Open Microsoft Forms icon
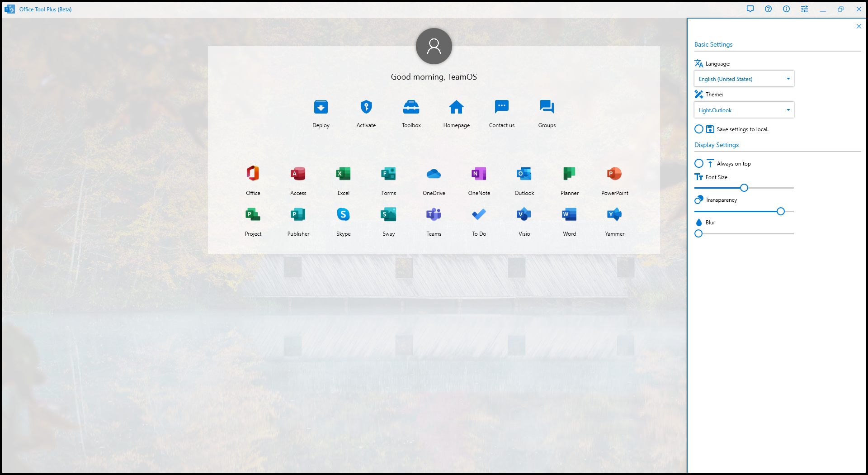The width and height of the screenshot is (868, 475). tap(389, 174)
